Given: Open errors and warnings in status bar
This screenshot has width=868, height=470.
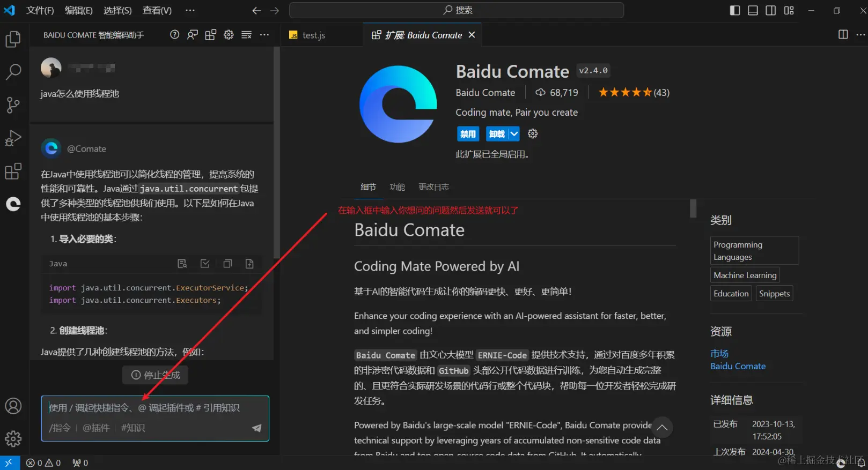Looking at the screenshot, I should [43, 463].
